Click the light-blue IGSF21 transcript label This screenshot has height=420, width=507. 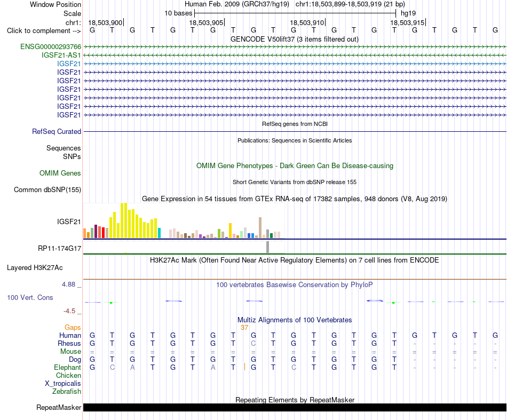[x=69, y=64]
